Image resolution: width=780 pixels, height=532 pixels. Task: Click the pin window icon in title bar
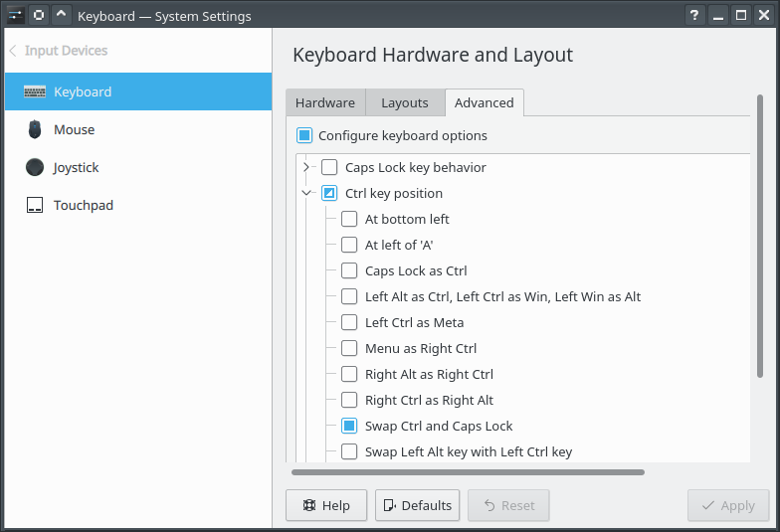click(x=38, y=15)
